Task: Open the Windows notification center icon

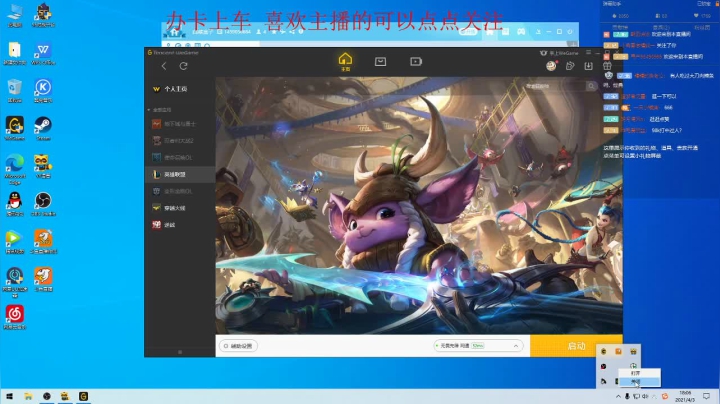Action: tap(706, 396)
